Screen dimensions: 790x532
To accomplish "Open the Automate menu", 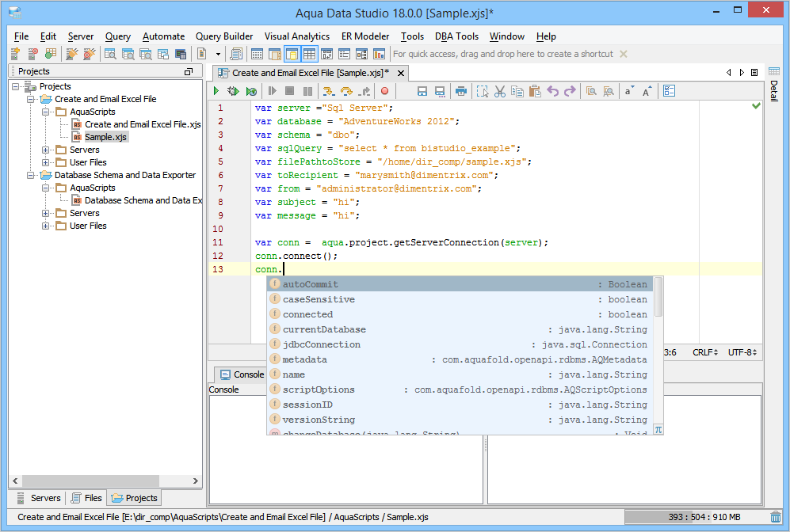I will point(164,36).
